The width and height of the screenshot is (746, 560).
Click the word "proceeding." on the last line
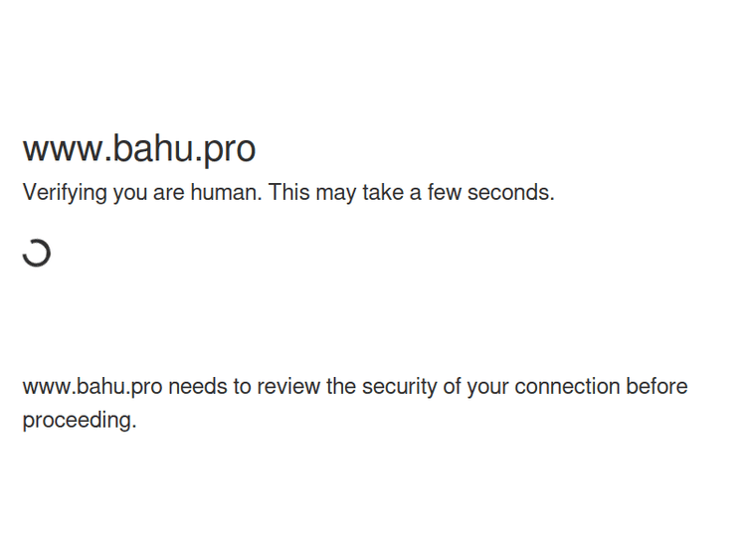click(79, 420)
